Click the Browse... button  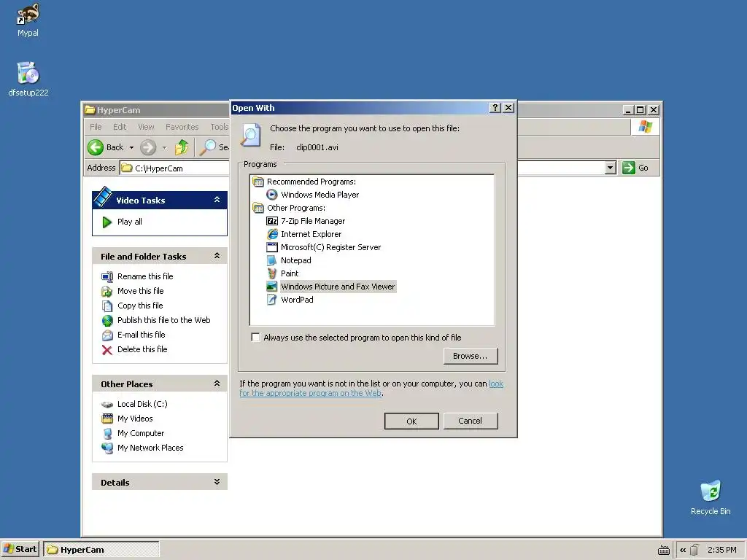471,356
